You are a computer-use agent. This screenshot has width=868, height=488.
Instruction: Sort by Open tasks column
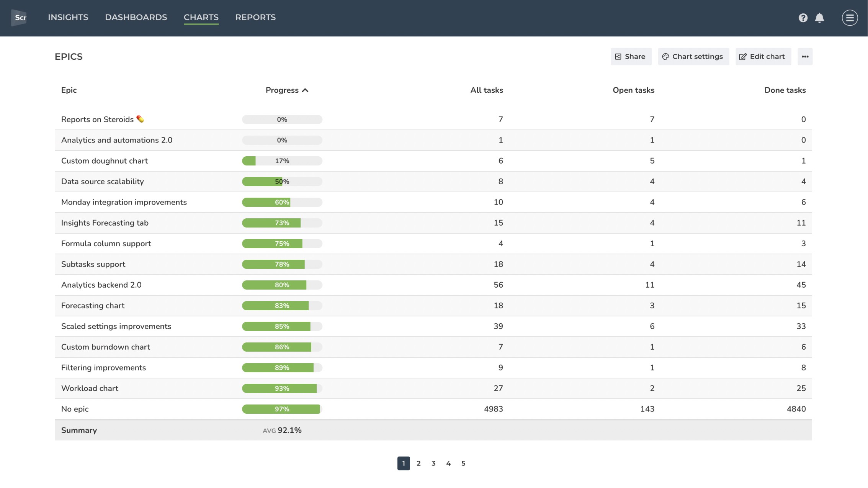[633, 90]
